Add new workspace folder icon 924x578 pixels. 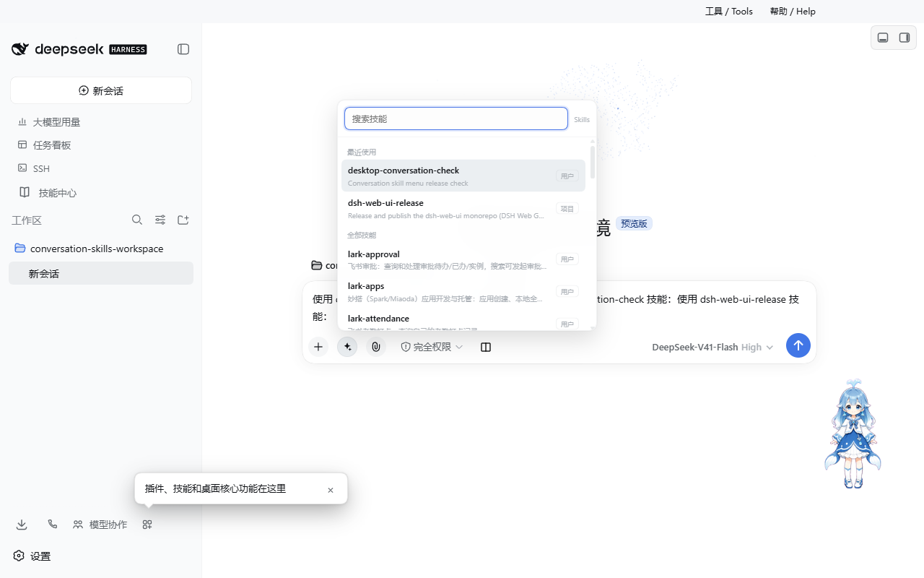183,220
